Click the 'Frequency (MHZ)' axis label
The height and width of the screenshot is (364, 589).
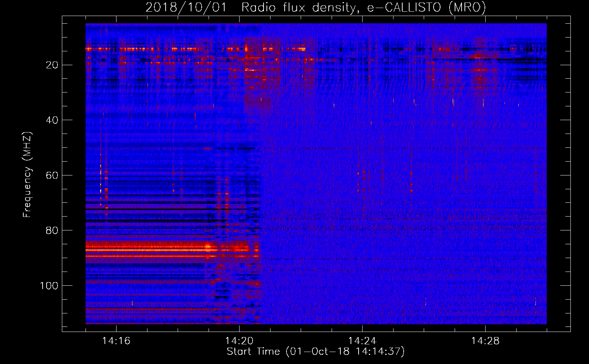click(27, 175)
